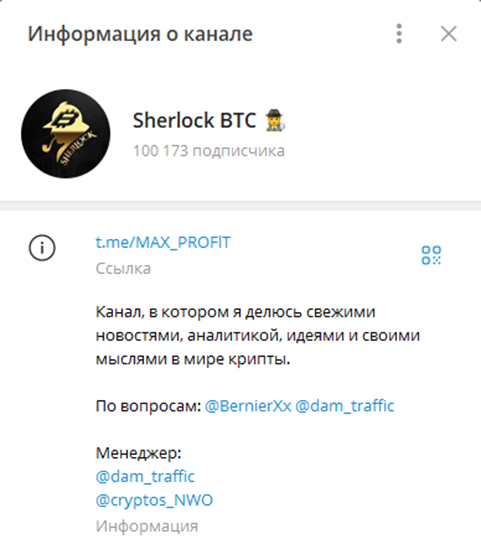481x539 pixels.
Task: Click the circled info icon
Action: pos(42,248)
